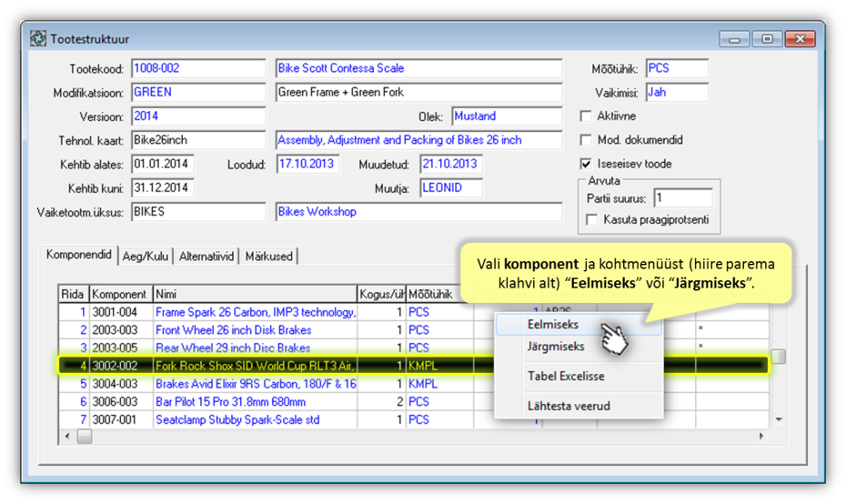Click the horizontal scrollbar left arrow
Image resolution: width=846 pixels, height=504 pixels.
tap(67, 436)
